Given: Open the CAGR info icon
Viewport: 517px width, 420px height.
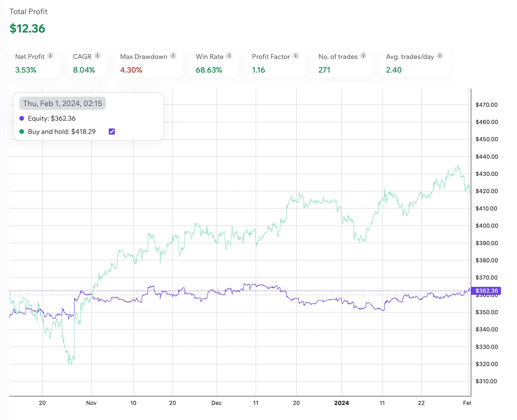Looking at the screenshot, I should point(97,56).
